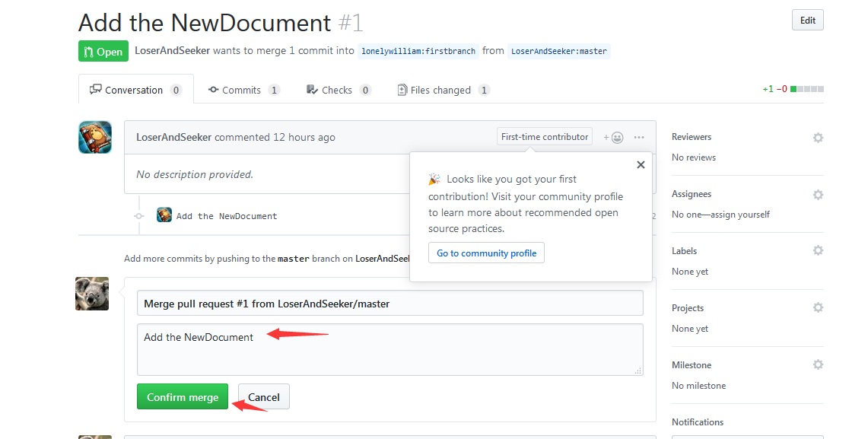This screenshot has width=868, height=439.
Task: Open the Milestone gear settings
Action: click(x=818, y=364)
